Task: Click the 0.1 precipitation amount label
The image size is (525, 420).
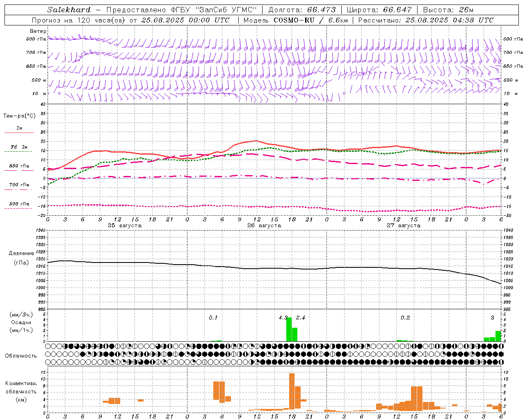Action: [213, 317]
